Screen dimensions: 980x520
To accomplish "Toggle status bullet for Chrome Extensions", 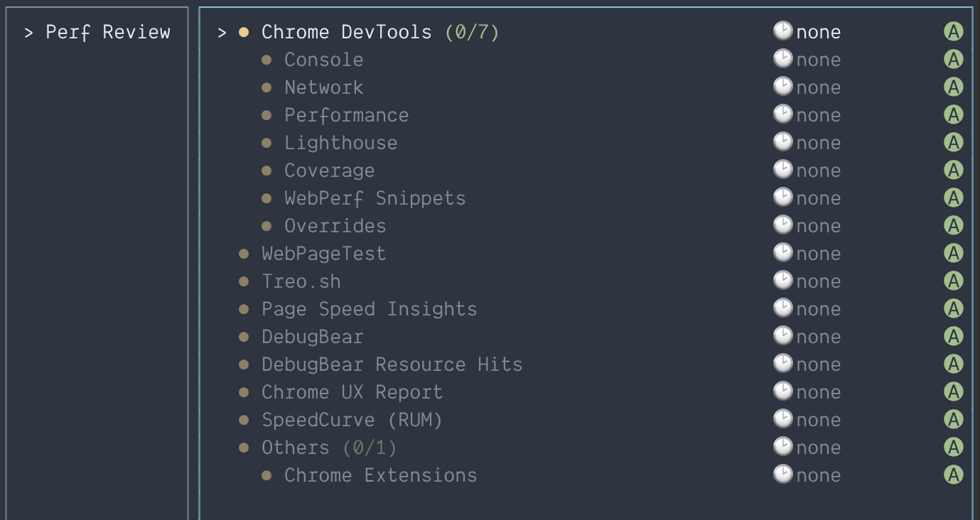I will pos(266,475).
